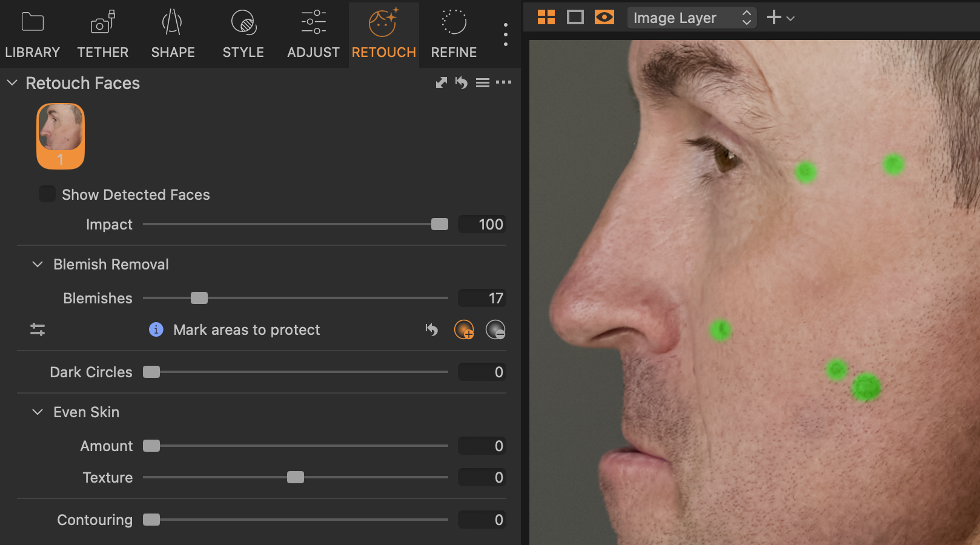Collapse the Even Skin section
The width and height of the screenshot is (980, 545).
click(x=38, y=412)
